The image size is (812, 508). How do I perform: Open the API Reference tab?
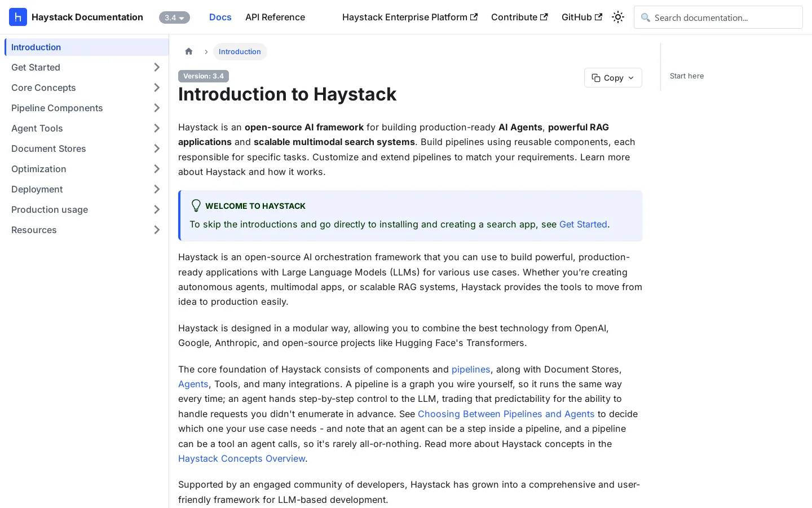tap(275, 17)
